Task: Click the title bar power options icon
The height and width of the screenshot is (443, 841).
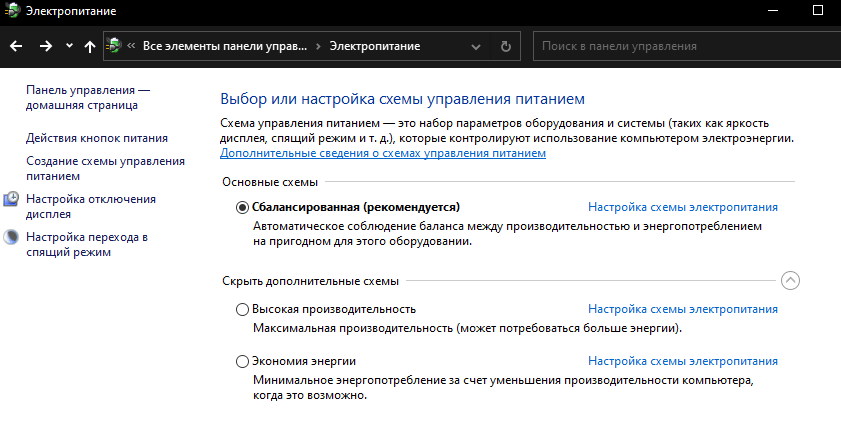Action: pos(11,11)
